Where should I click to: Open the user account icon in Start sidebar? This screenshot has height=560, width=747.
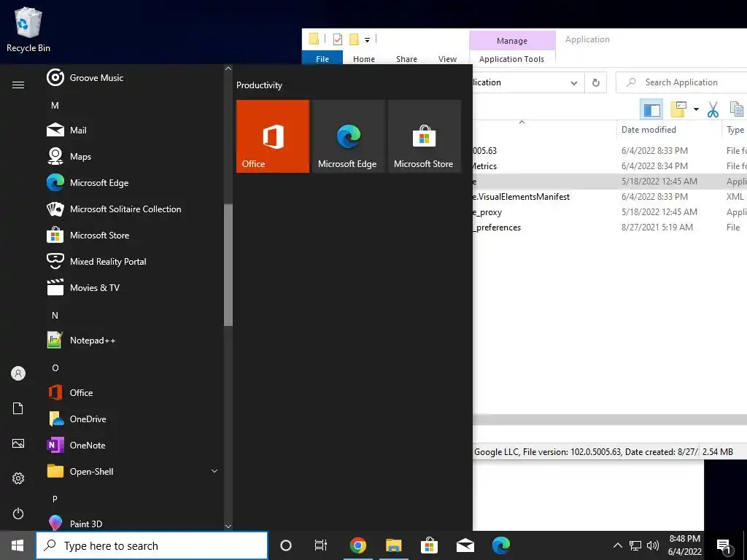(x=18, y=373)
